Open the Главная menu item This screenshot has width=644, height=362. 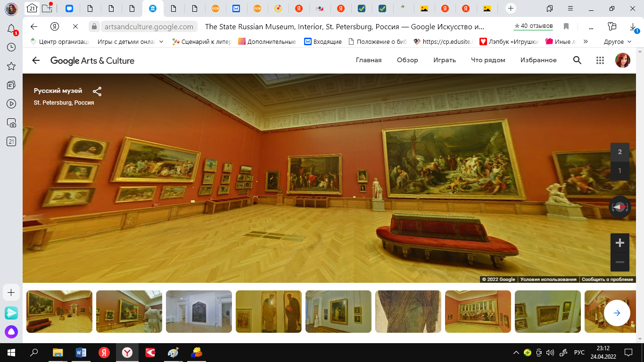tap(369, 60)
